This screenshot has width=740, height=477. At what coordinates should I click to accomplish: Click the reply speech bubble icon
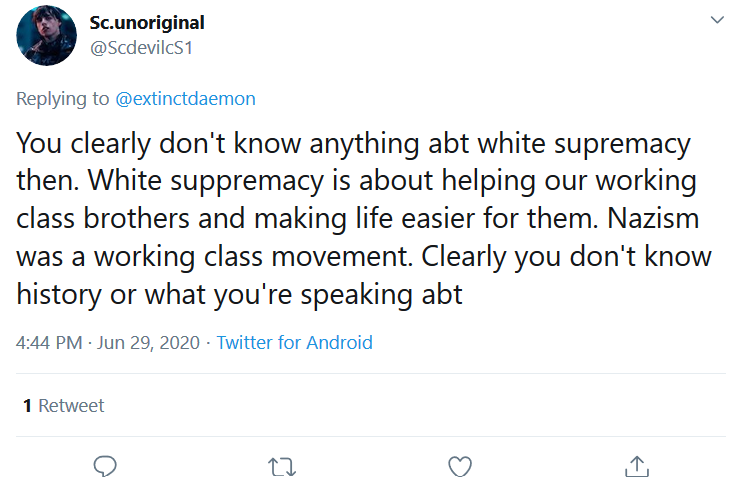click(x=105, y=466)
